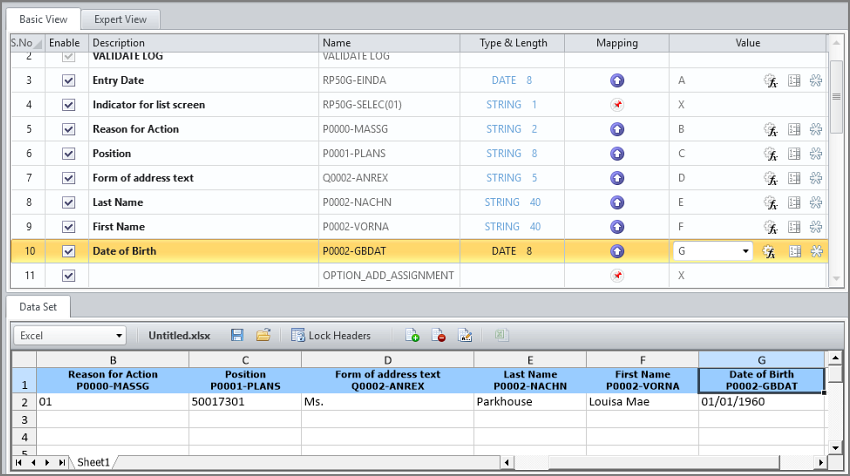Toggle the Enable checkbox for Position
This screenshot has height=476, width=850.
68,153
